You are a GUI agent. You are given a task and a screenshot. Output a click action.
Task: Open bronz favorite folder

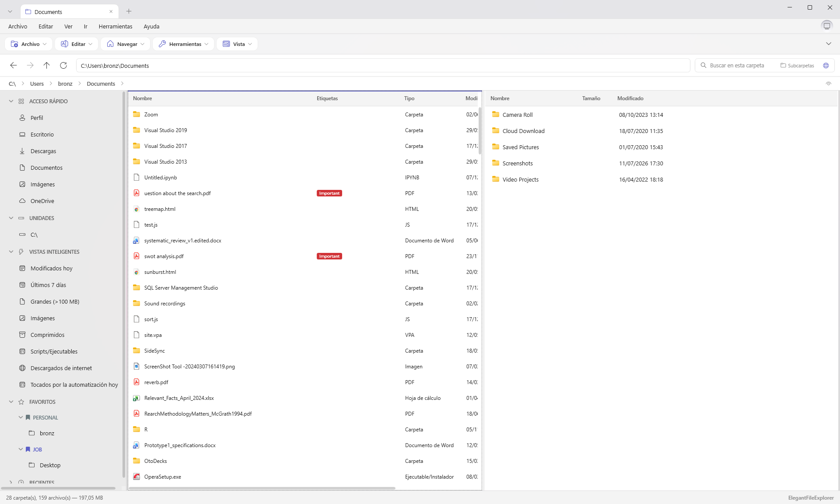tap(47, 433)
